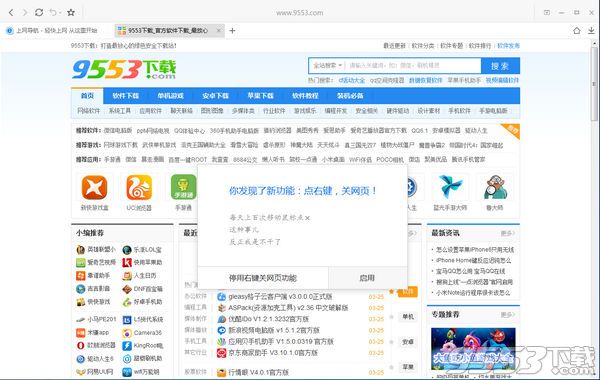
Task: Open the green 手游通 app icon
Action: [183, 187]
